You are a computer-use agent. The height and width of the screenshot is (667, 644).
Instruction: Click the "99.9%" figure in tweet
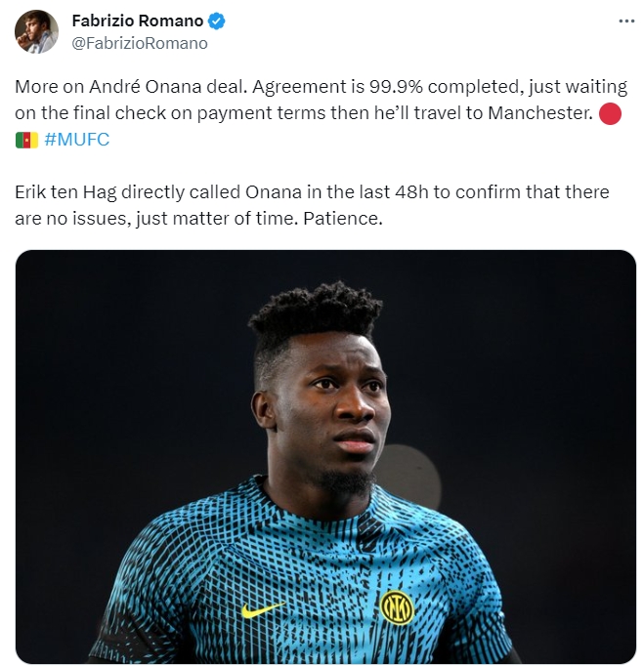pos(396,87)
